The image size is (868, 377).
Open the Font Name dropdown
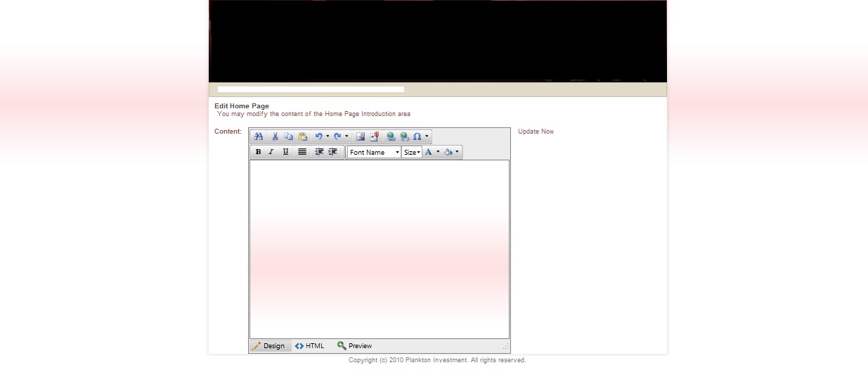click(374, 152)
